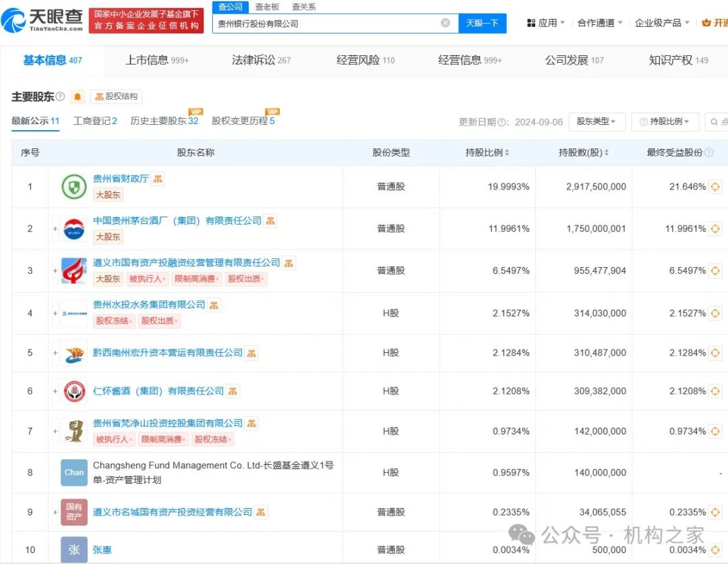
Task: Select the 查关系 search mode
Action: click(303, 7)
